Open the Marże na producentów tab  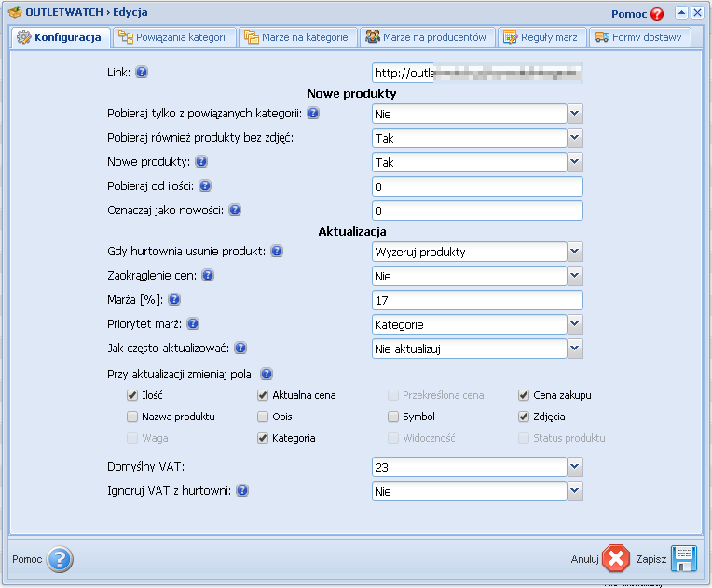point(427,37)
